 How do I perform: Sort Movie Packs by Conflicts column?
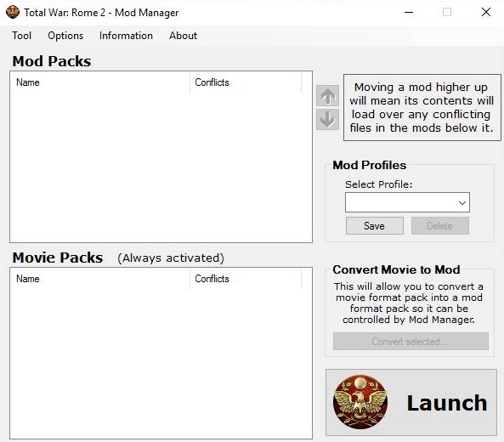246,279
